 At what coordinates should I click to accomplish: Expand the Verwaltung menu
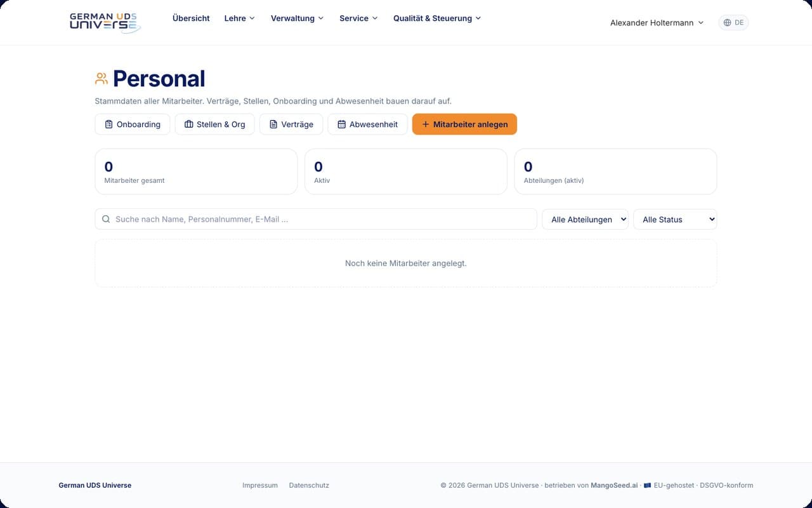coord(297,18)
